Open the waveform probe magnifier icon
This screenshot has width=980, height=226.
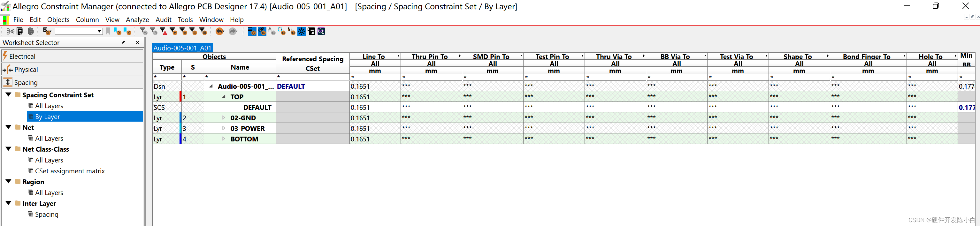coord(321,31)
